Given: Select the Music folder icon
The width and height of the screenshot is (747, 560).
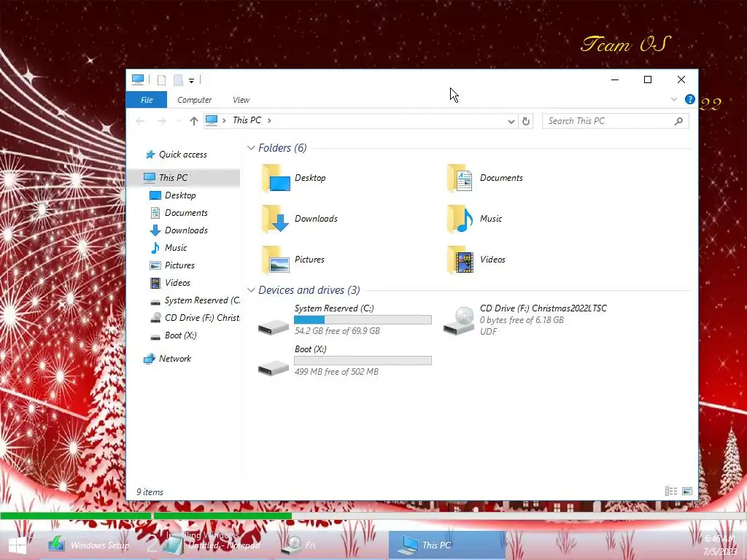Looking at the screenshot, I should (x=460, y=219).
